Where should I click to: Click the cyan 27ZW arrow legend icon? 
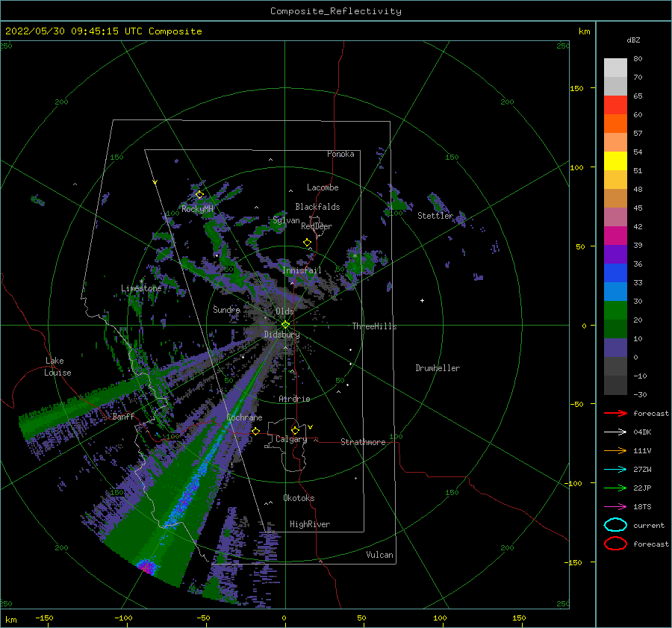tap(615, 470)
